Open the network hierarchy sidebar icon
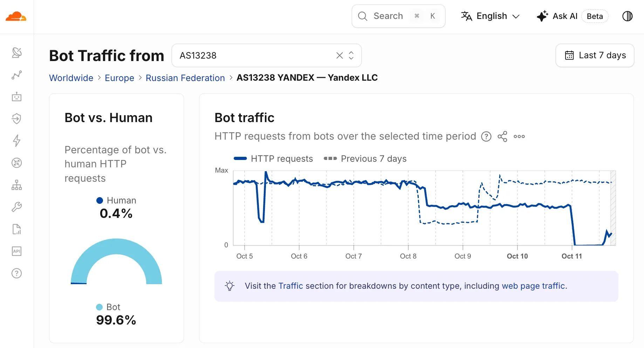 point(17,185)
